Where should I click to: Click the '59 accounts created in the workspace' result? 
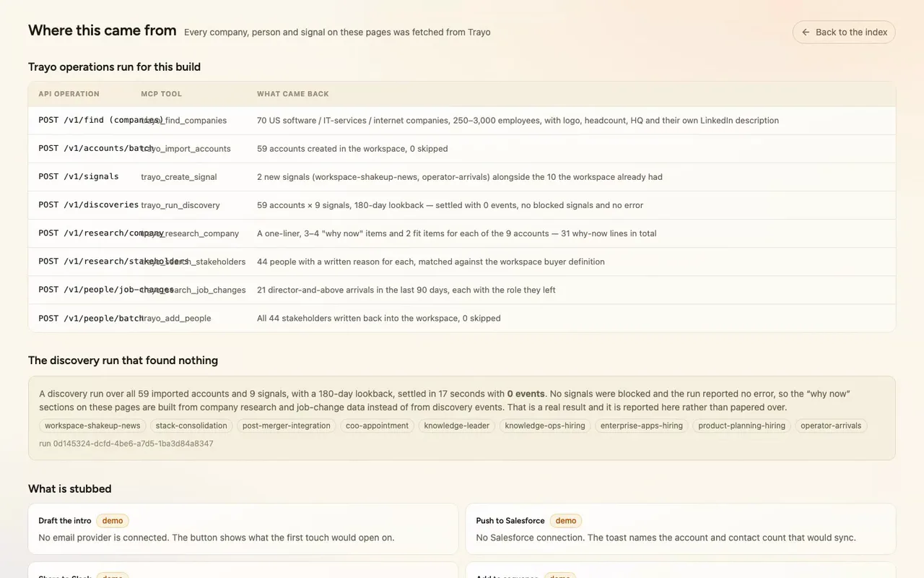pyautogui.click(x=352, y=149)
